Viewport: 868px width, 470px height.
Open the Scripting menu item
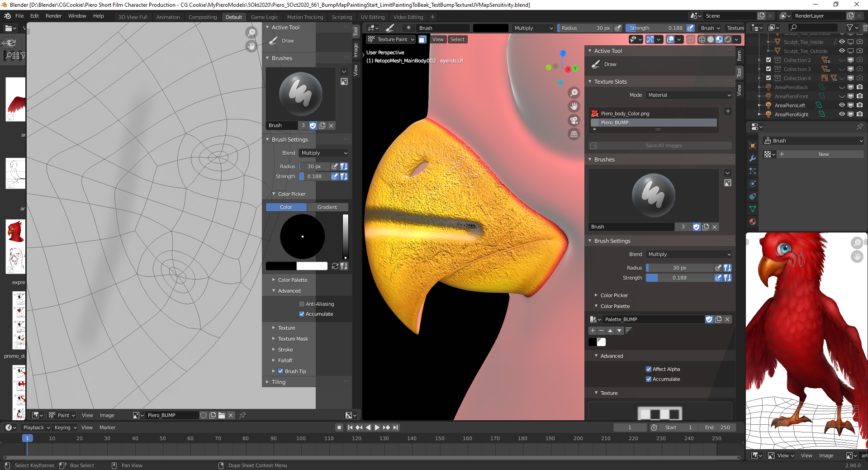tap(342, 17)
